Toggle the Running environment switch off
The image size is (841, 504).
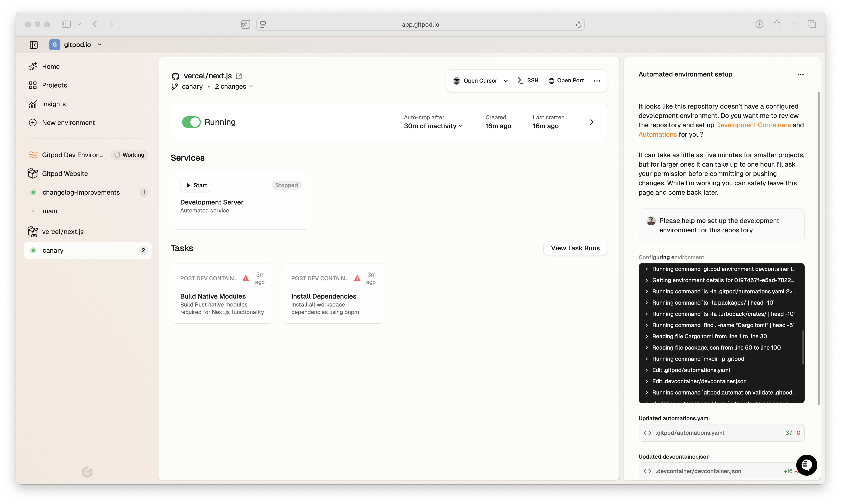coord(191,122)
